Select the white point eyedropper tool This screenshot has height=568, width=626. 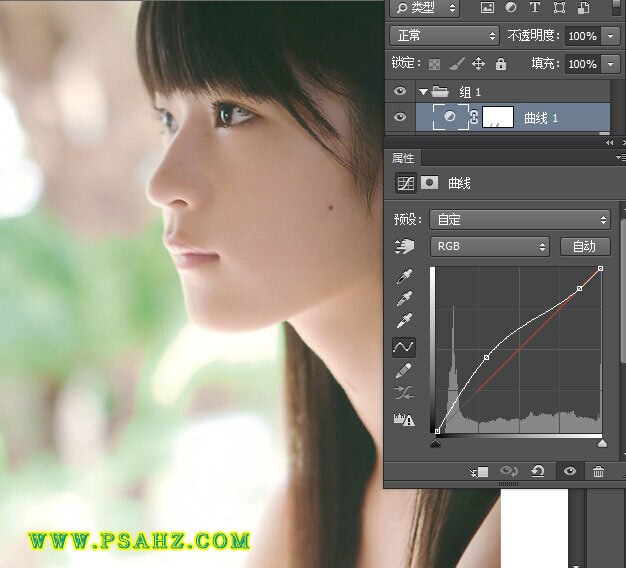[x=404, y=321]
